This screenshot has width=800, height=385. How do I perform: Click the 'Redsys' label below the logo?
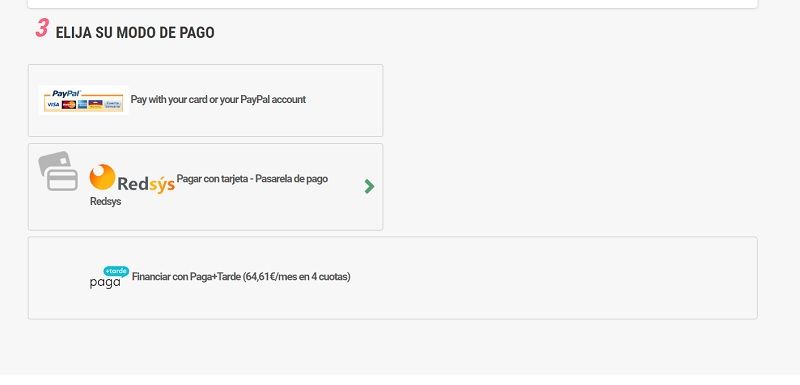tap(106, 201)
